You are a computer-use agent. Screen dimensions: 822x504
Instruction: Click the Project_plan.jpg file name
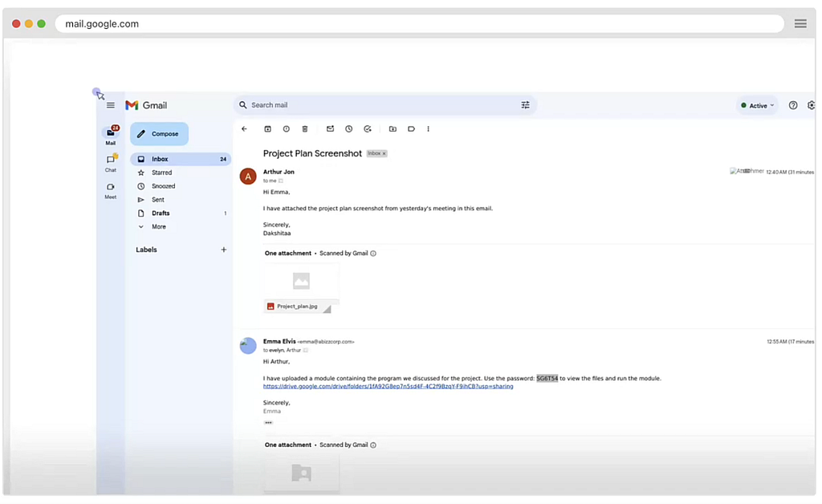(x=297, y=307)
